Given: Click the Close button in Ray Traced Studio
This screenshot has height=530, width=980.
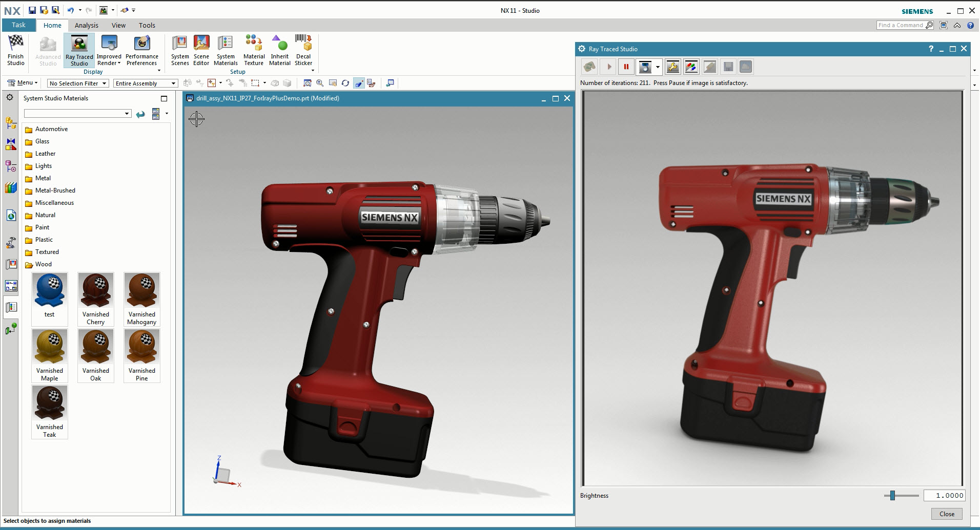Looking at the screenshot, I should coord(946,514).
